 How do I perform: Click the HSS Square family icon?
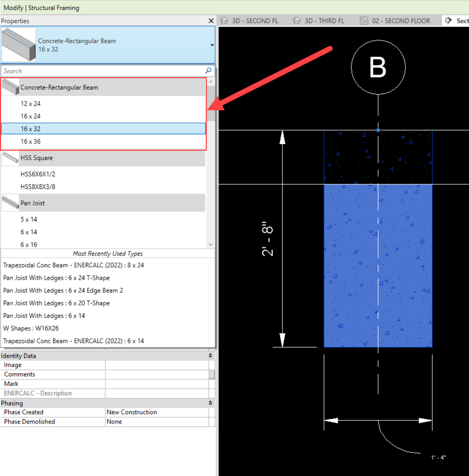[10, 158]
